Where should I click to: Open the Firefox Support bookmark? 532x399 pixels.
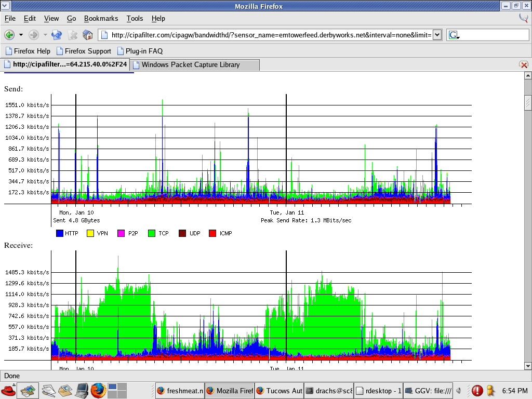pyautogui.click(x=84, y=51)
